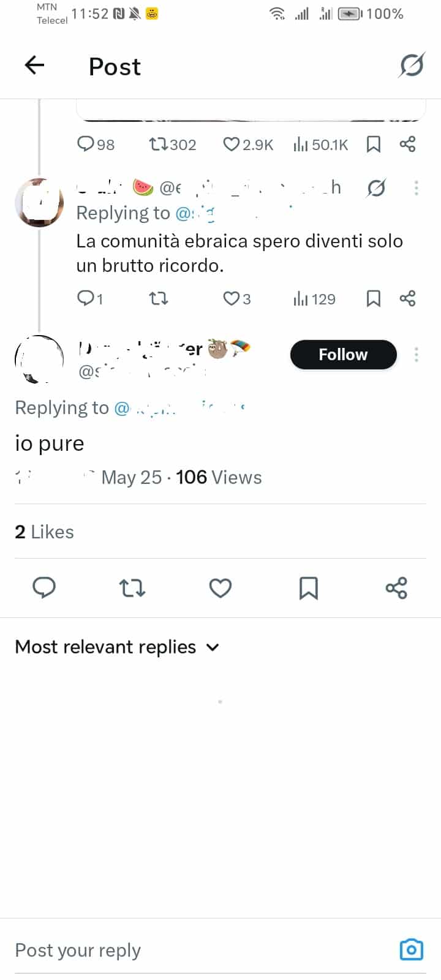Repost the "io pure" post
The width and height of the screenshot is (441, 980).
(x=132, y=588)
